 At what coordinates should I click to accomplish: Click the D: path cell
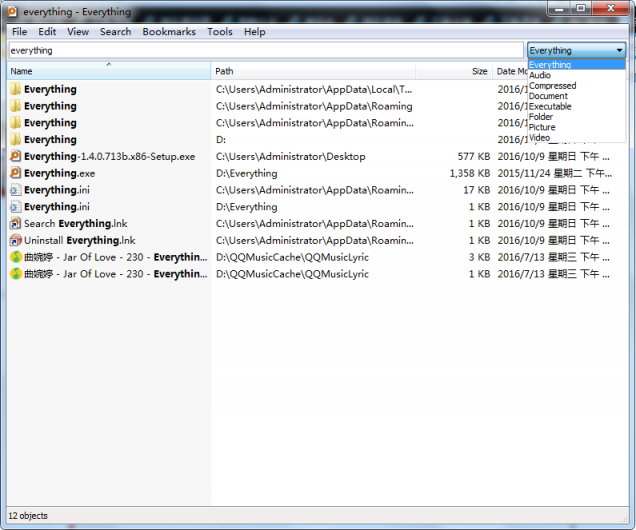(x=221, y=140)
